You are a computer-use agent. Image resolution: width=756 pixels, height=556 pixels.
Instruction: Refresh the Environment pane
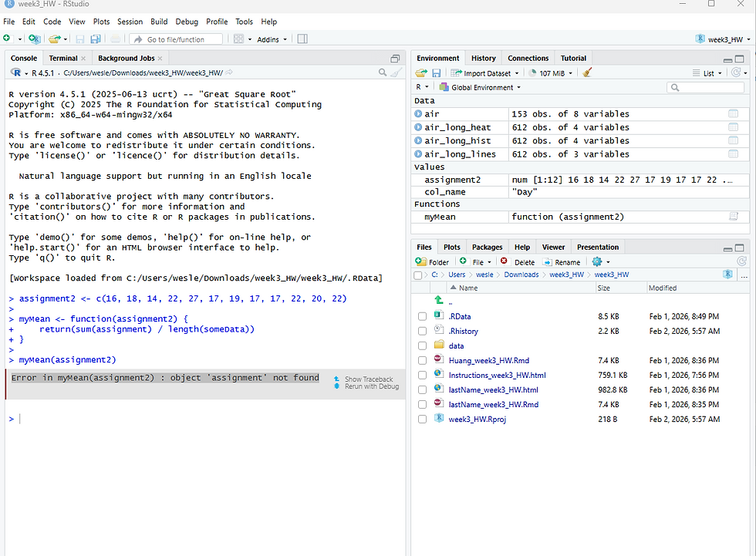[736, 72]
